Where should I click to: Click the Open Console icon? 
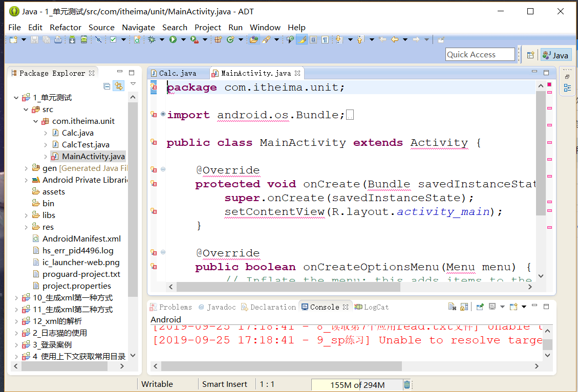click(x=514, y=307)
